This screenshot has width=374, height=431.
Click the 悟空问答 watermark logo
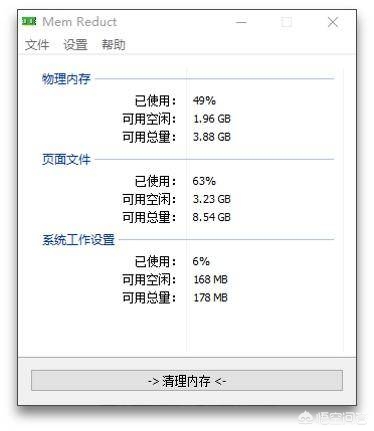tap(332, 418)
